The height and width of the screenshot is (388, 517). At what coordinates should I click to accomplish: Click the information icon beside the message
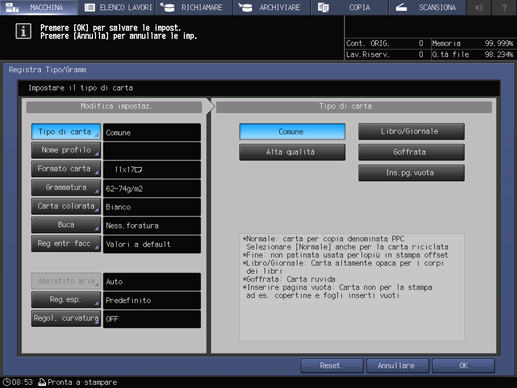[23, 31]
